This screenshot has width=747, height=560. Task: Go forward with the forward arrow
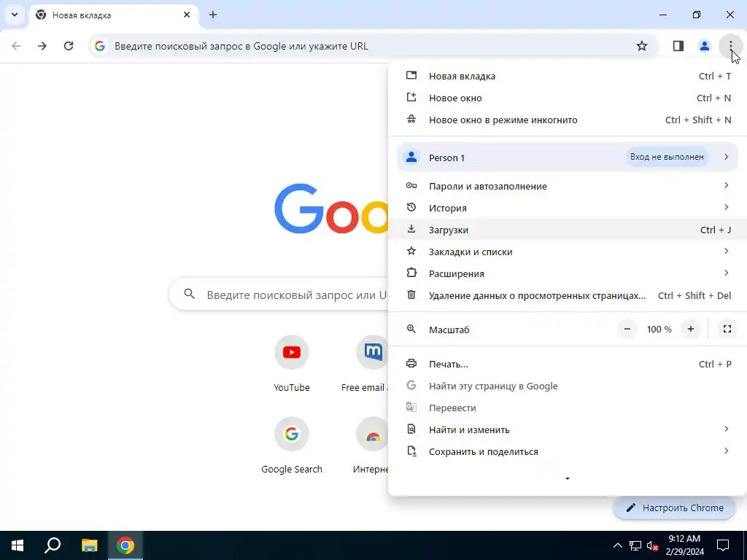(x=42, y=46)
